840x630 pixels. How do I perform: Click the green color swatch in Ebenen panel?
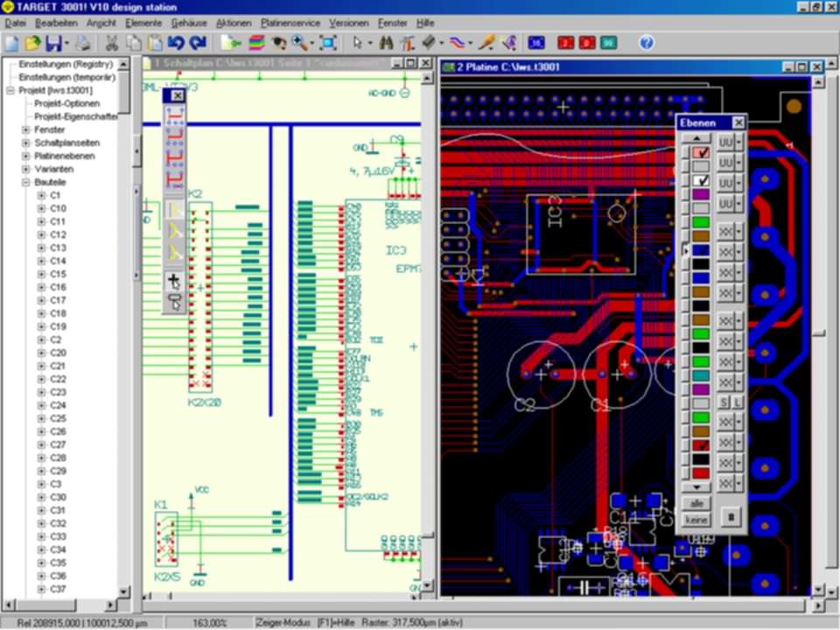[x=699, y=222]
